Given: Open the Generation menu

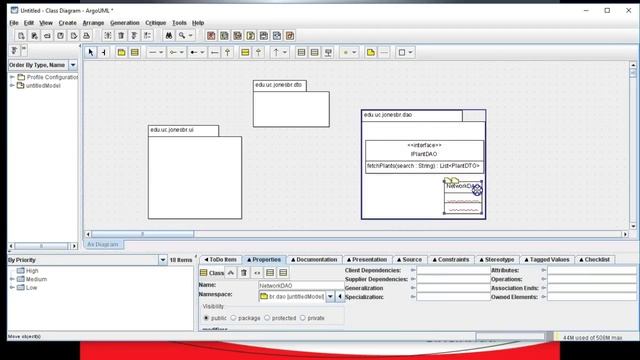Looking at the screenshot, I should point(124,23).
